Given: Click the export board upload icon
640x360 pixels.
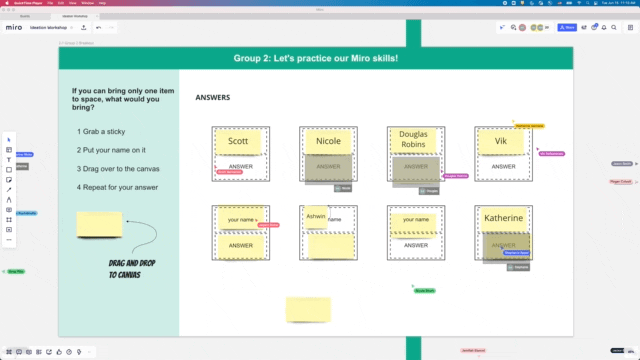Looking at the screenshot, I should tap(84, 28).
